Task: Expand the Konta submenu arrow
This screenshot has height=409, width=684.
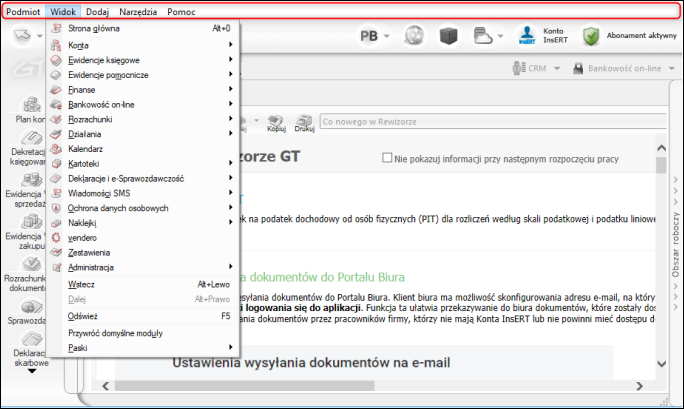Action: coord(230,44)
